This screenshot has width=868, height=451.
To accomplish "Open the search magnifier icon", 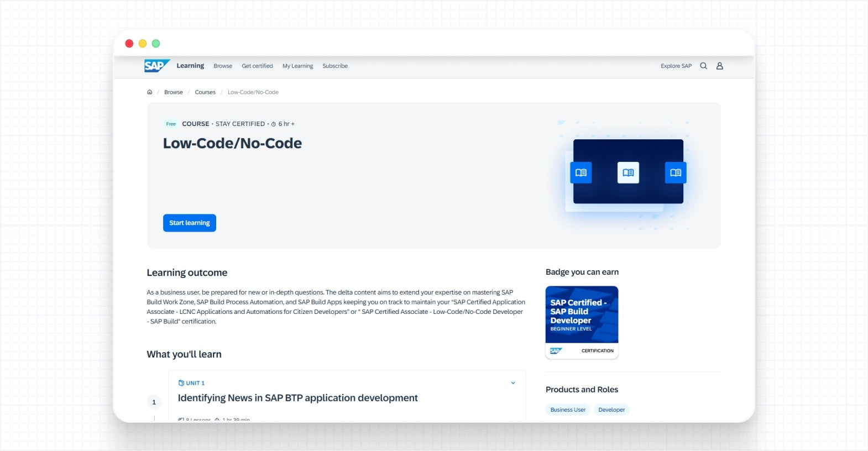I will point(703,66).
